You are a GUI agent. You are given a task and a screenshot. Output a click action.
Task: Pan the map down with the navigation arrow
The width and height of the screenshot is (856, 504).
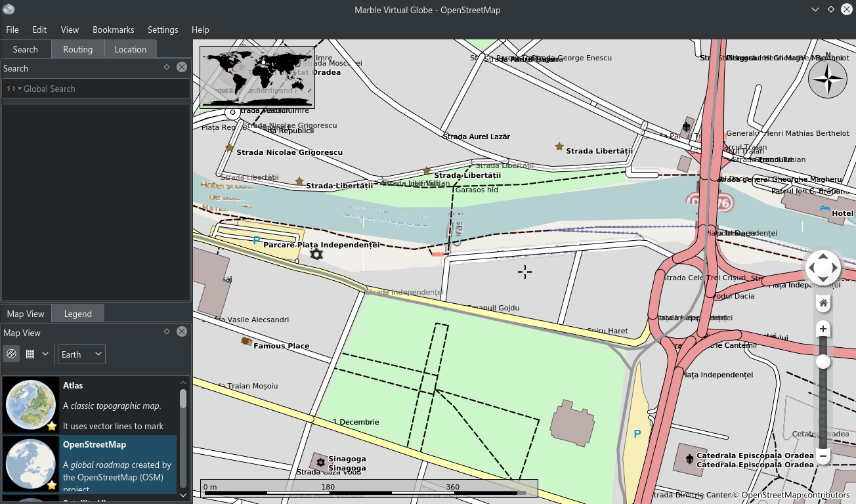(823, 279)
